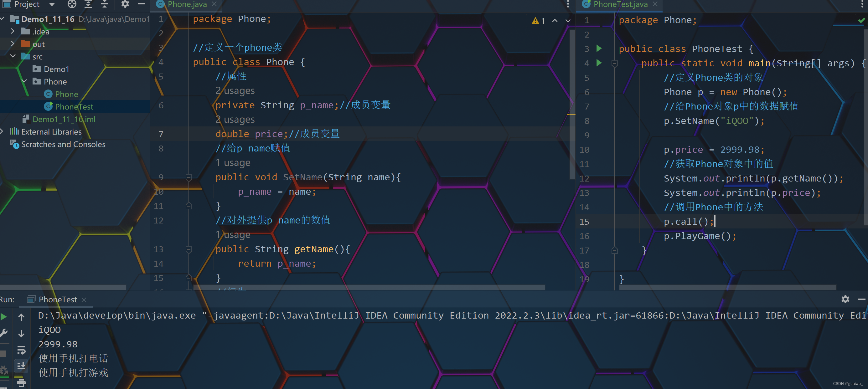Click the warning indicator in Phone.java
This screenshot has width=868, height=389.
click(x=539, y=21)
